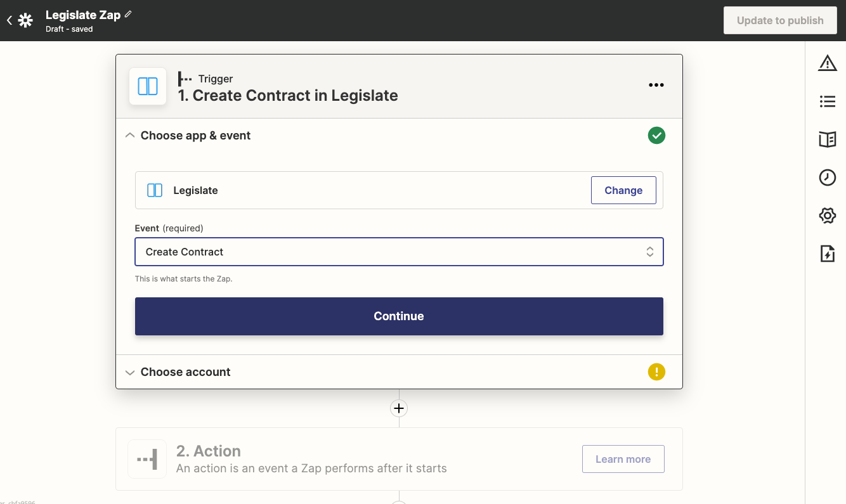Click Update to publish button
Viewport: 846px width, 504px height.
point(780,20)
